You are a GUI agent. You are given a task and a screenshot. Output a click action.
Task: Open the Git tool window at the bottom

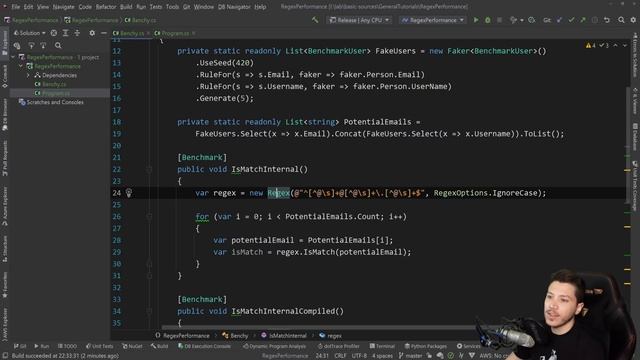click(20, 346)
